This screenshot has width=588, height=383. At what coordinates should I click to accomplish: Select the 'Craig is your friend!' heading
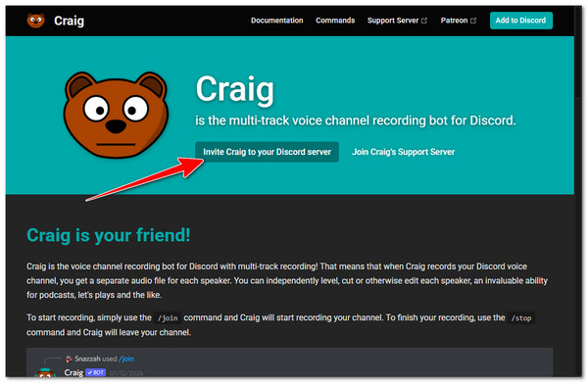pyautogui.click(x=109, y=235)
